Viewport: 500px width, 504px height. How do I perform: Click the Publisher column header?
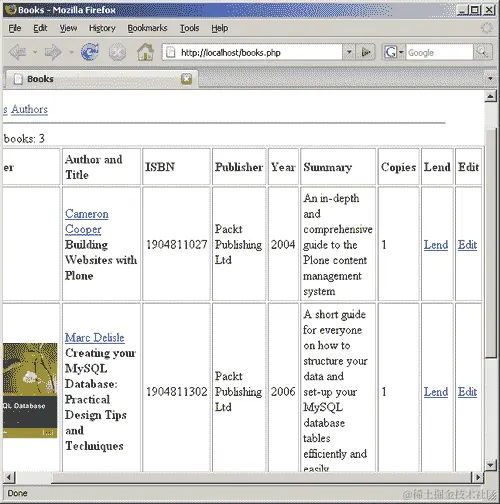pyautogui.click(x=239, y=167)
